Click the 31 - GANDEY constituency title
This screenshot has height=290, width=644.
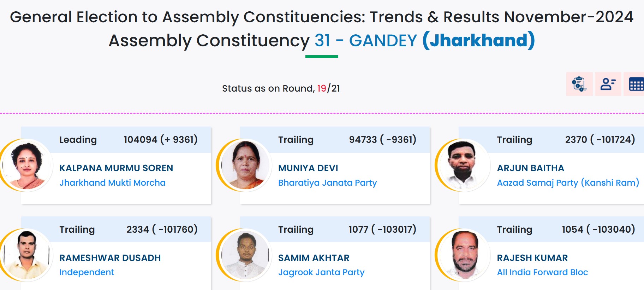click(365, 41)
